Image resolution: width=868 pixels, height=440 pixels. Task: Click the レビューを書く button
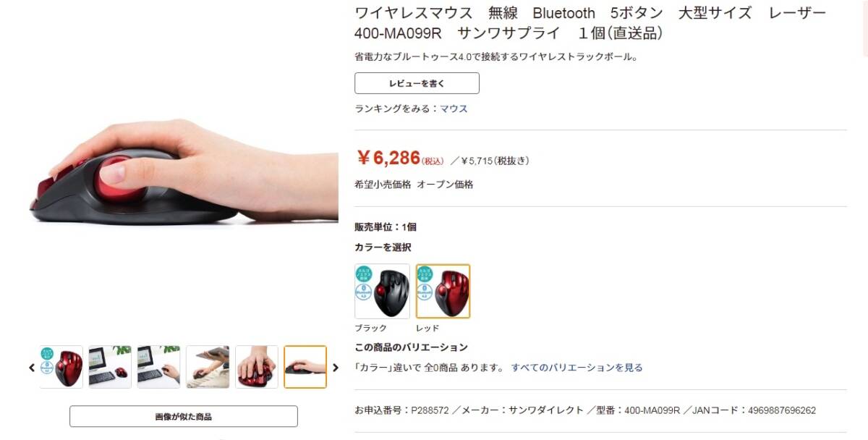pos(417,83)
